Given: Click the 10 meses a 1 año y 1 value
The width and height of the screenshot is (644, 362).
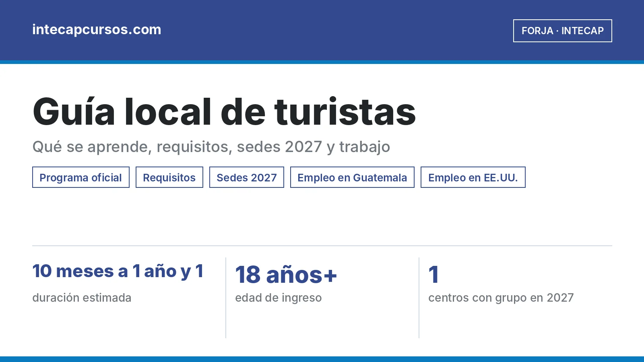Looking at the screenshot, I should click(x=118, y=271).
